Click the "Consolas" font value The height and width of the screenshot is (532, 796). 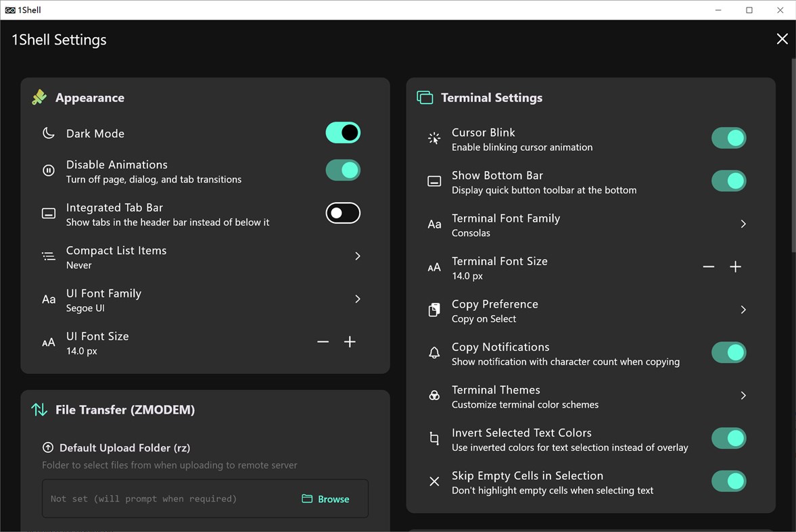coord(471,233)
